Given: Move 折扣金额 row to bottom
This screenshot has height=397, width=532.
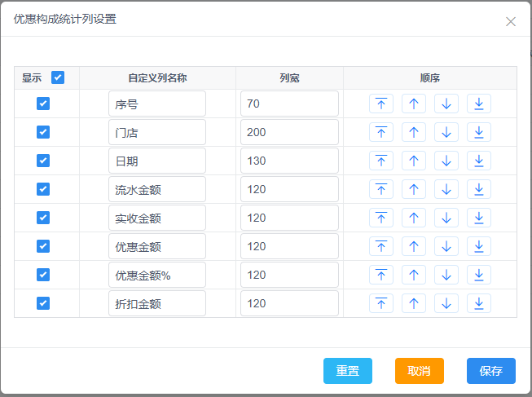Looking at the screenshot, I should (x=479, y=303).
